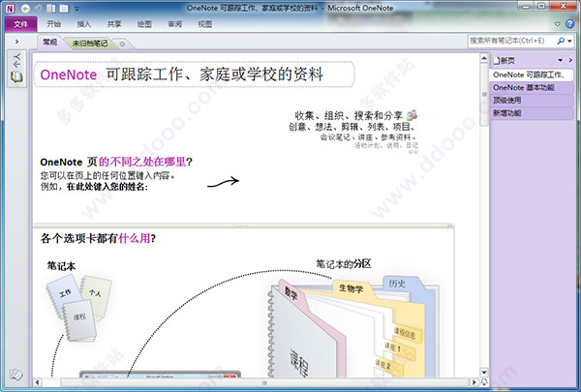Click the 数学 section tab in illustration
The height and width of the screenshot is (392, 581).
pyautogui.click(x=291, y=294)
